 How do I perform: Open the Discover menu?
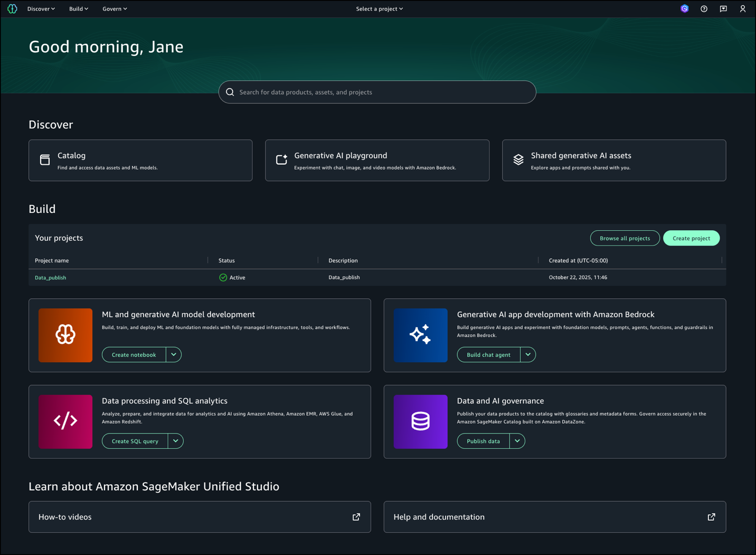[41, 9]
